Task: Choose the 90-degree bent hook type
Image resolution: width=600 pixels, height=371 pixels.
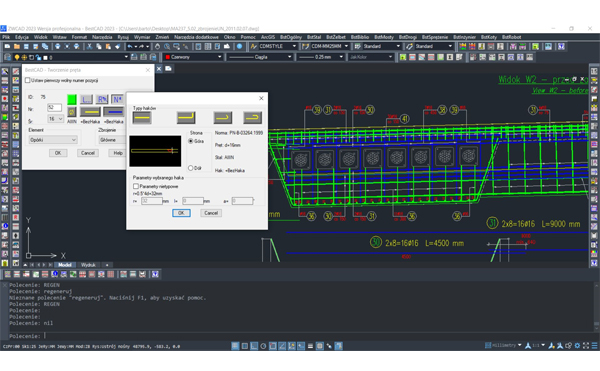Action: 186,118
